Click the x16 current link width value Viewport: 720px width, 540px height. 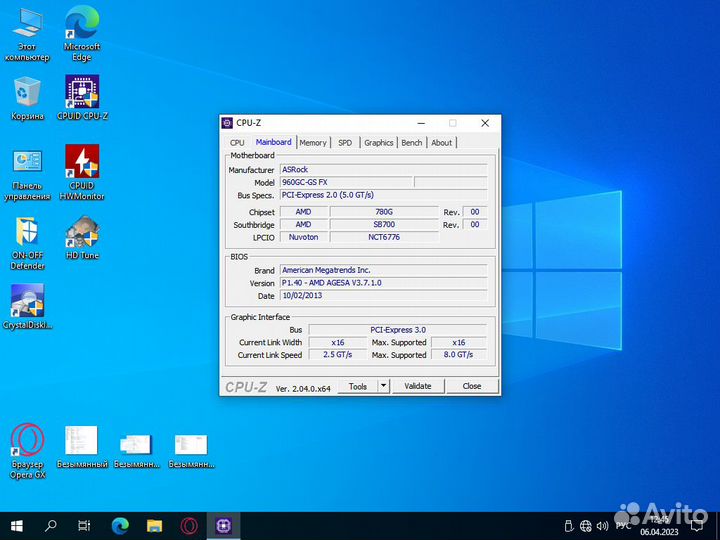(x=338, y=343)
